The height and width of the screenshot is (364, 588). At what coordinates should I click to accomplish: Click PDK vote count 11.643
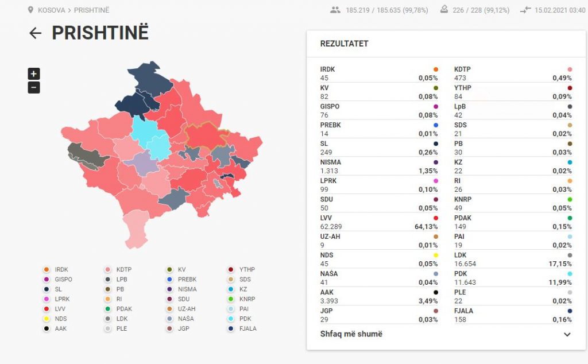[x=465, y=282]
